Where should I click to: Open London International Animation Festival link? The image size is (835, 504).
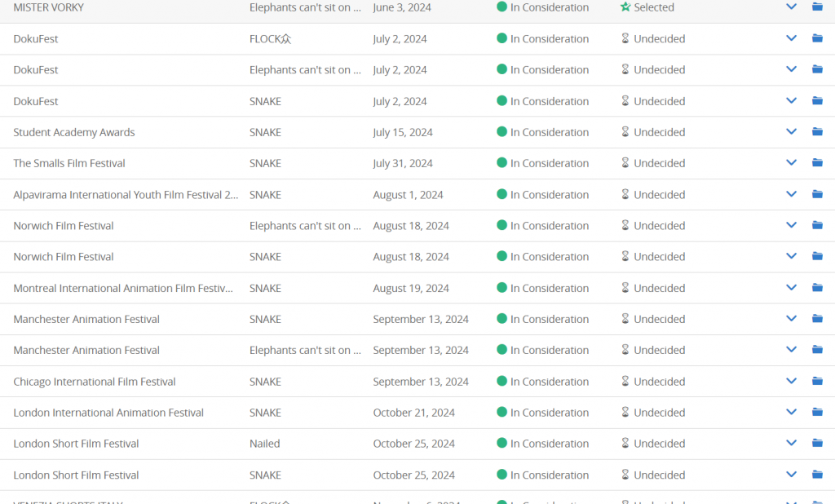pos(108,413)
